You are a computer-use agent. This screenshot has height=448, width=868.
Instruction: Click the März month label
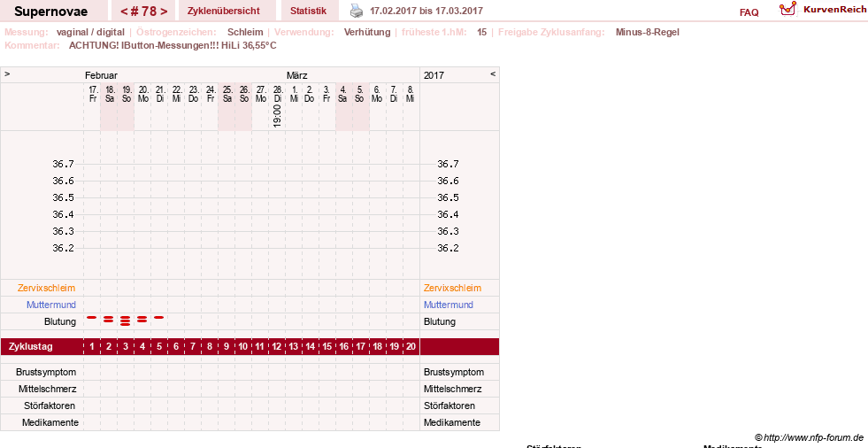(296, 75)
